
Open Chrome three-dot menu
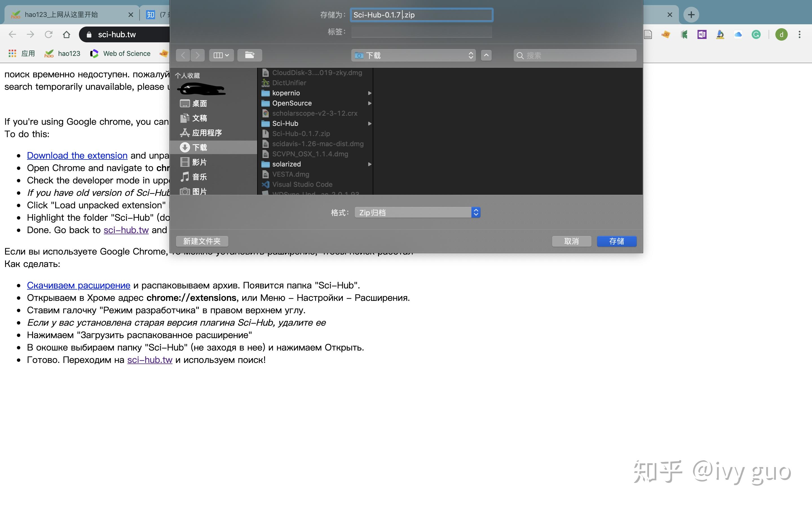point(800,34)
